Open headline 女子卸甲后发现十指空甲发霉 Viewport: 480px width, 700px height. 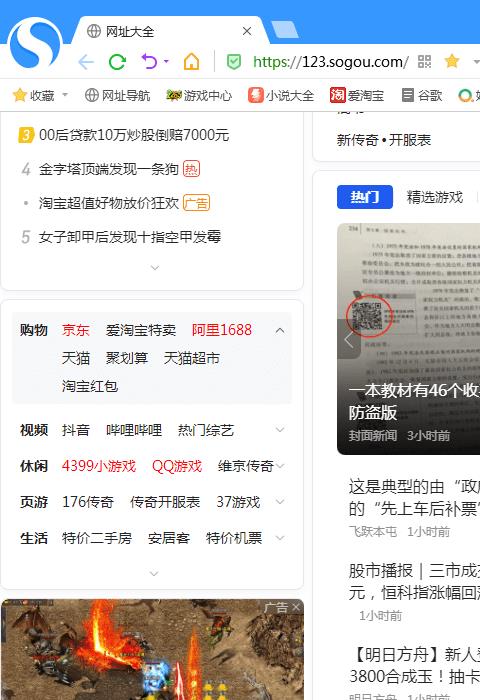pyautogui.click(x=129, y=237)
